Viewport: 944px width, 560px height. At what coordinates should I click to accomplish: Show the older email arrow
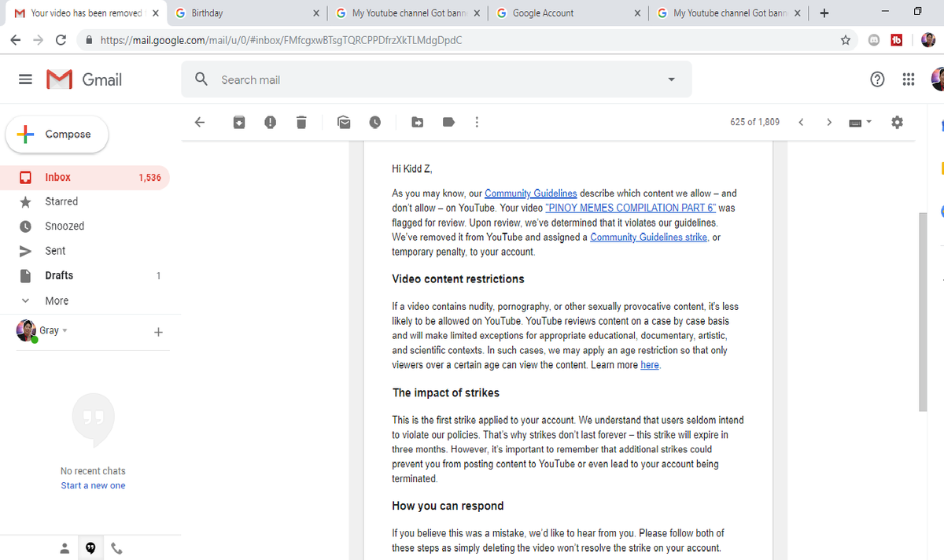coord(828,122)
